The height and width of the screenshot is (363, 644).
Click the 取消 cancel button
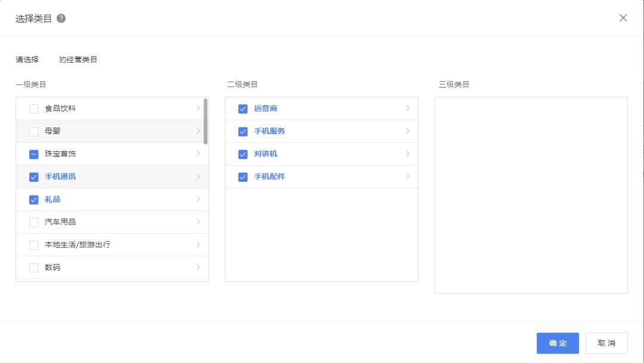tap(606, 343)
